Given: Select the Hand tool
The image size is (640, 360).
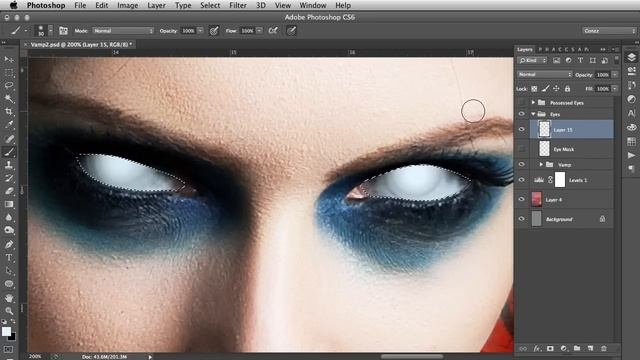Looking at the screenshot, I should click(9, 298).
